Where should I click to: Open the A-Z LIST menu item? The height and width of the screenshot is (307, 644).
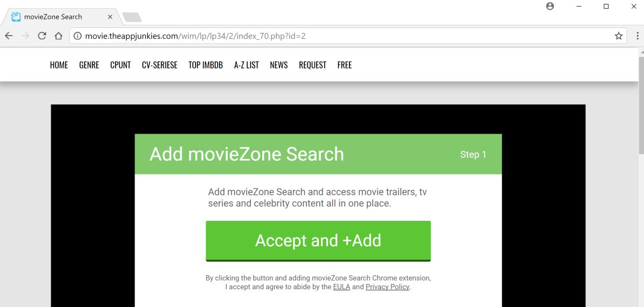pos(247,65)
